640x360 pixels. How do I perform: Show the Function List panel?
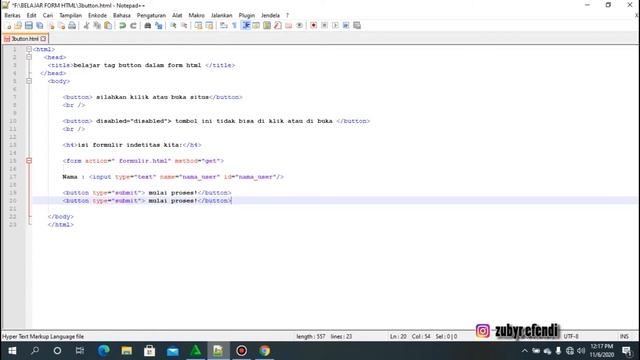tap(278, 26)
